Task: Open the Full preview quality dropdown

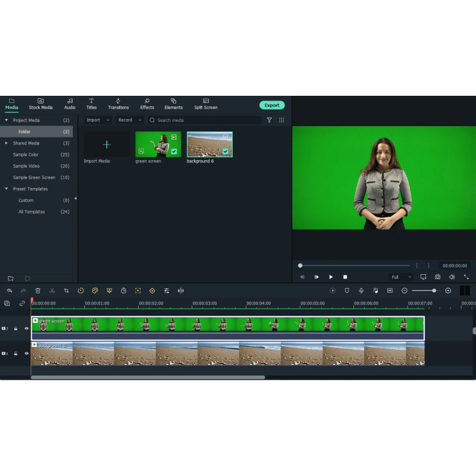Action: click(x=402, y=277)
